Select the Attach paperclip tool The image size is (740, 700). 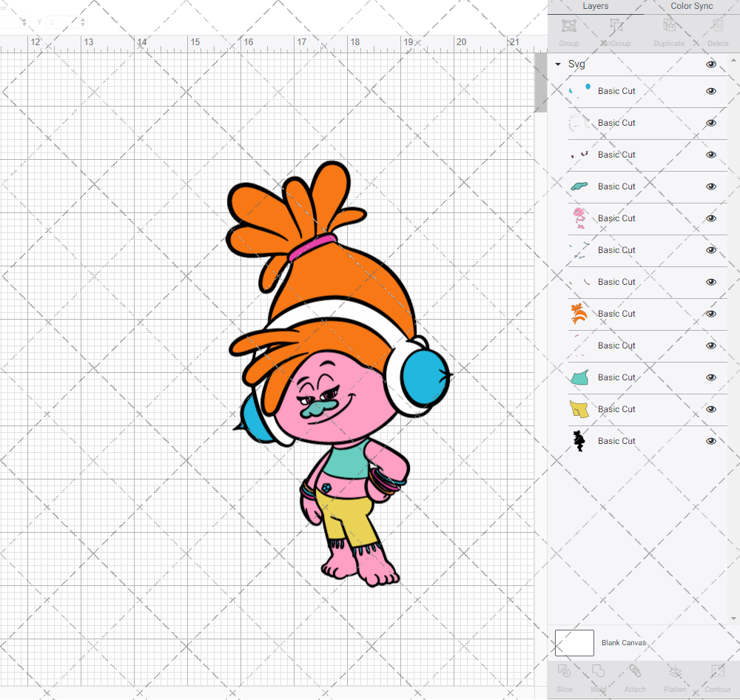click(635, 671)
